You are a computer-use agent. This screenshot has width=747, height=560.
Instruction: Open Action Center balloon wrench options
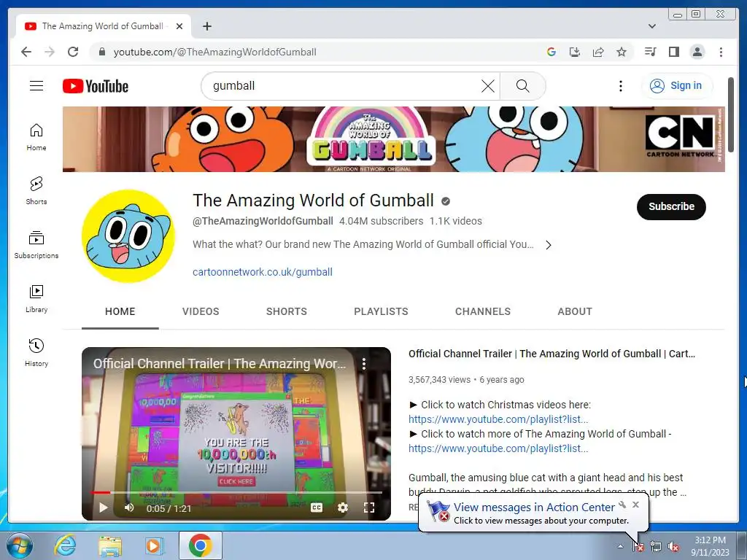coord(622,505)
